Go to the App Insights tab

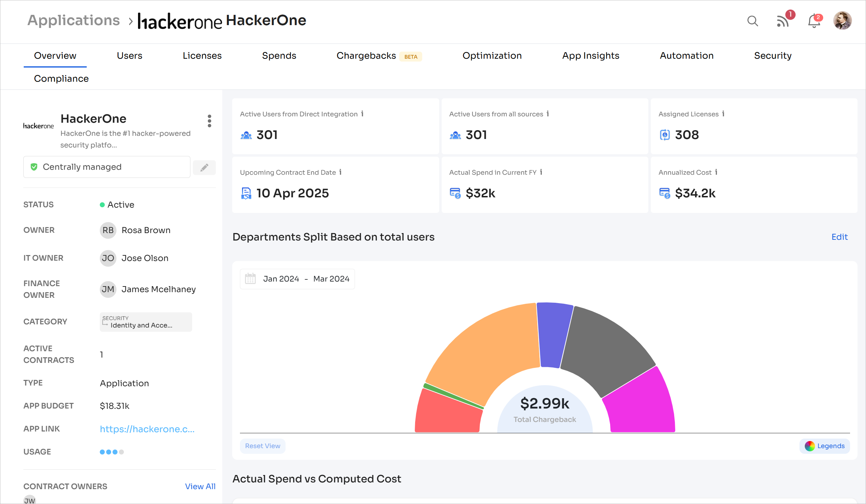(591, 56)
